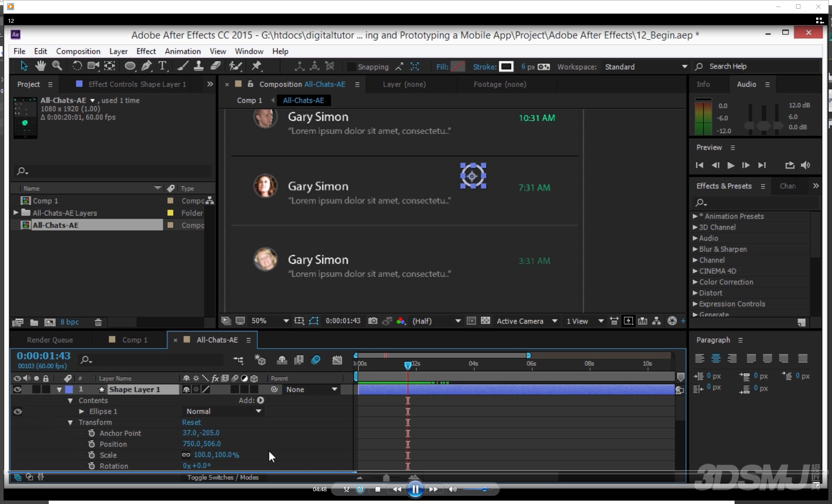This screenshot has width=832, height=504.
Task: Click Reset link for Transform
Action: (191, 422)
